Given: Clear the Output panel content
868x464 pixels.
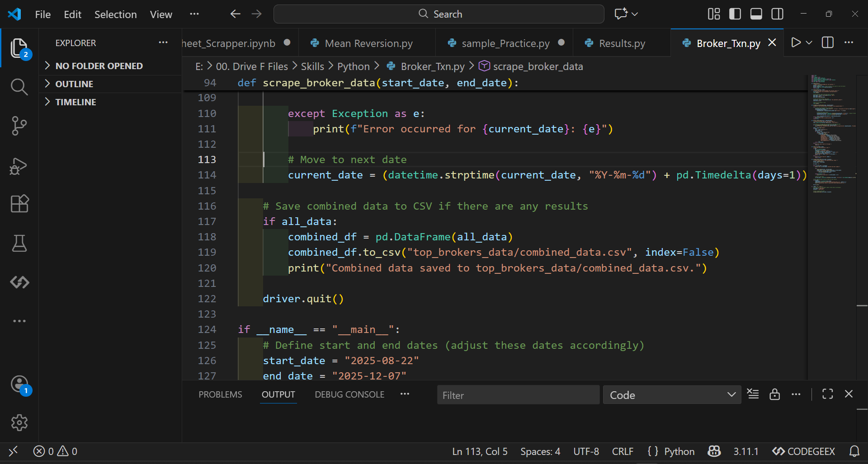Looking at the screenshot, I should click(x=753, y=394).
